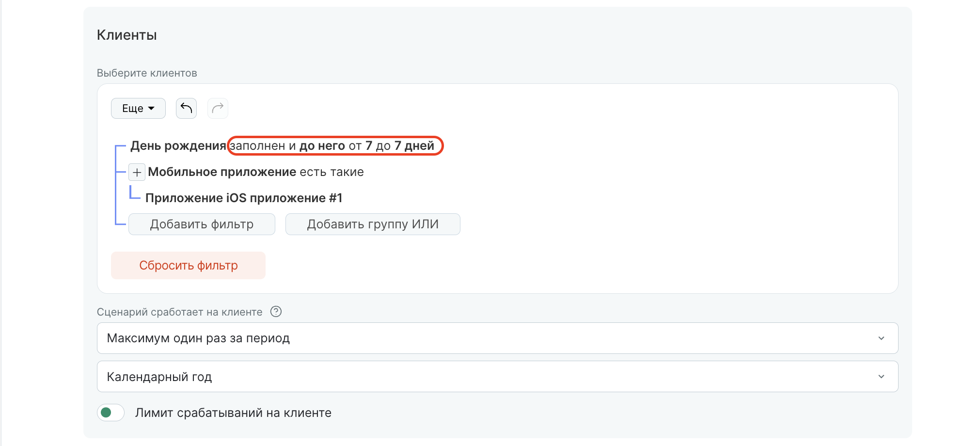This screenshot has width=980, height=446.
Task: Click the Сценарий сработает на клиенте label
Action: (x=179, y=312)
